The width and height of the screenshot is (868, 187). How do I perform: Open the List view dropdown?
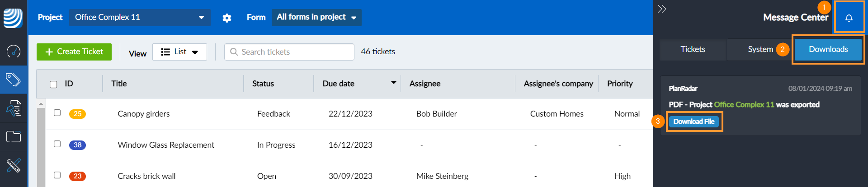tap(179, 52)
